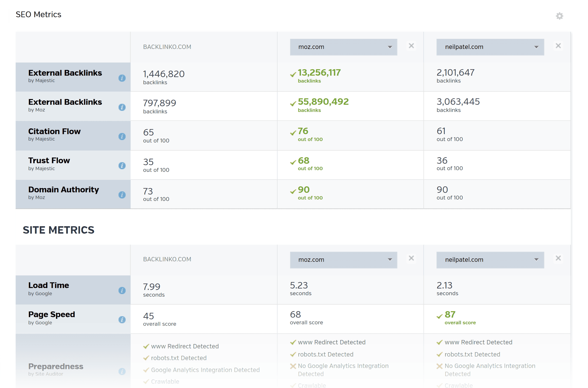Remove neilpatel.com column in Site Metrics table

coord(558,258)
